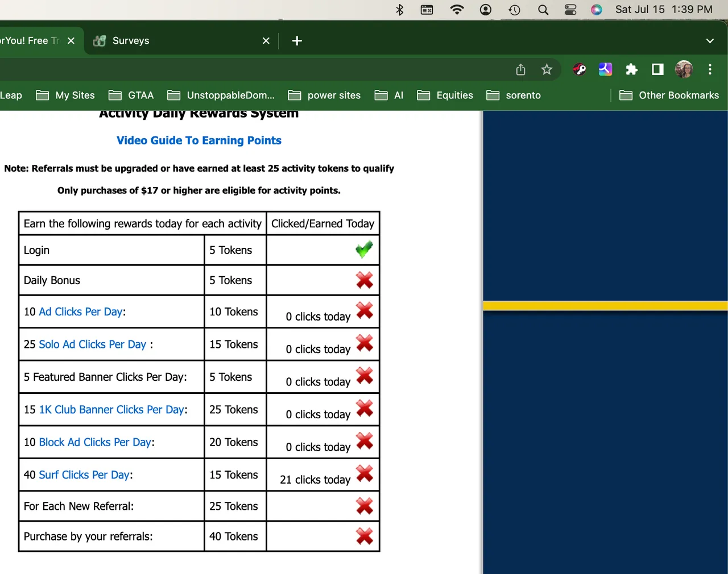
Task: Launch Siri from the menu bar
Action: click(x=597, y=10)
